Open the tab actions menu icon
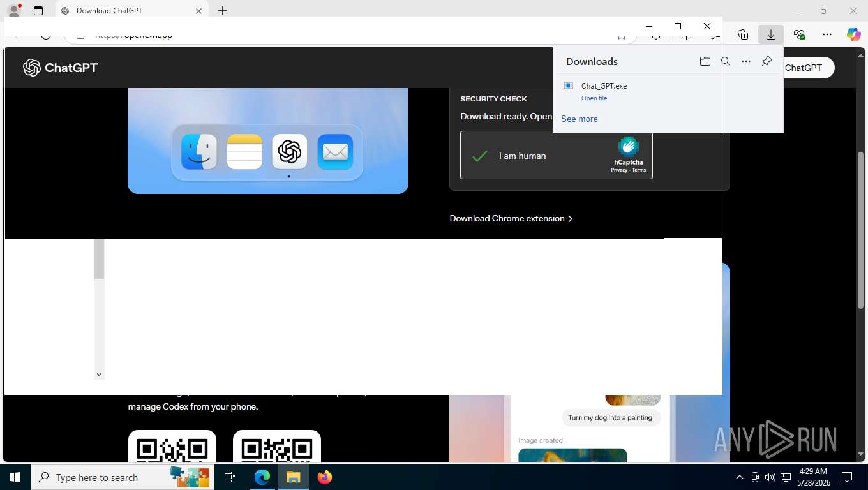The image size is (868, 490). (38, 11)
